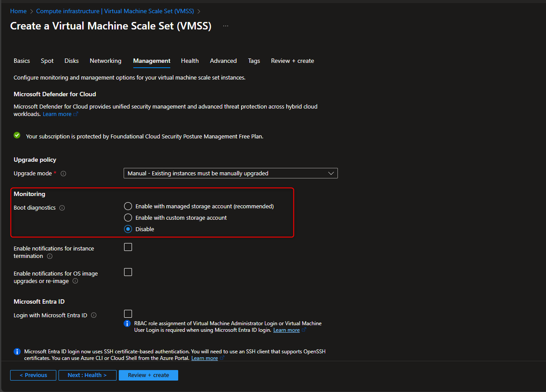Open the Review + create tab
The image size is (546, 392).
(x=292, y=61)
